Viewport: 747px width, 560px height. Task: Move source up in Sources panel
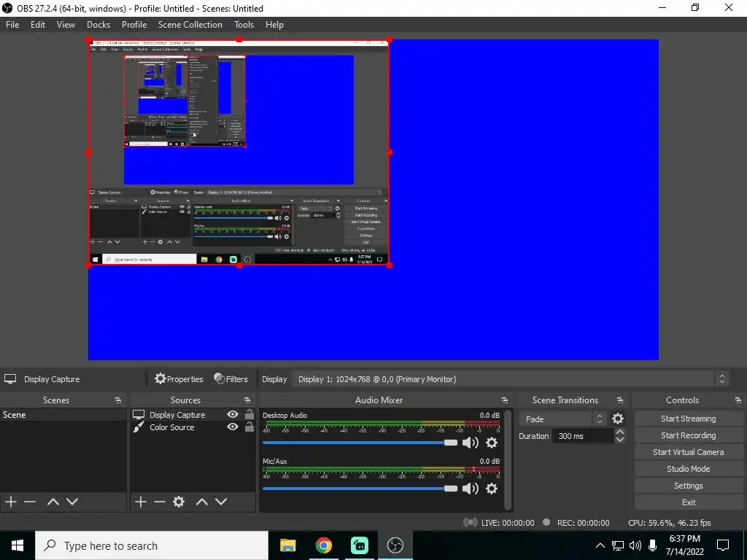coord(202,502)
